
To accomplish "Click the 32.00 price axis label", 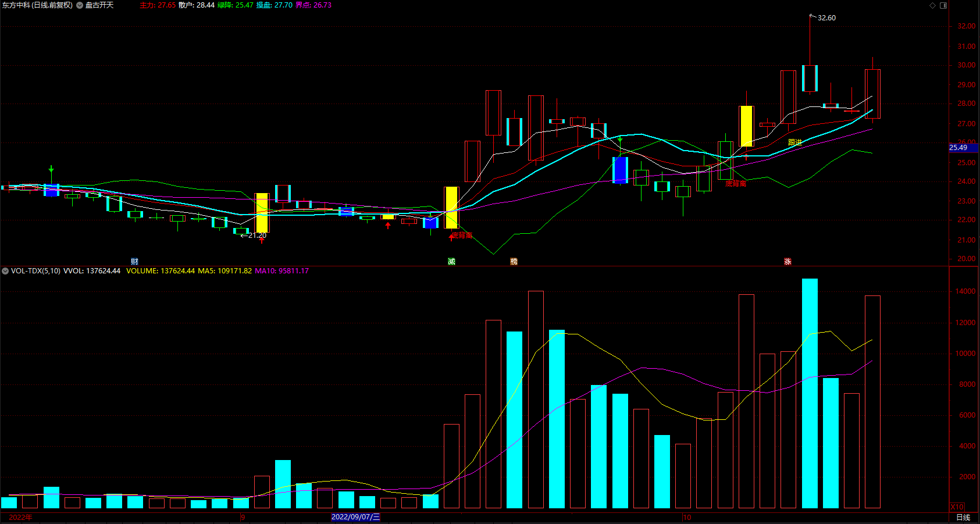I will click(967, 26).
